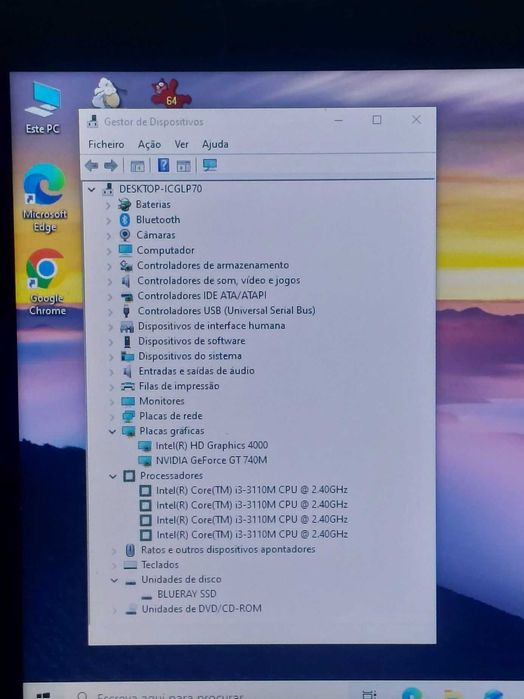Open the Ajuda menu

(215, 144)
